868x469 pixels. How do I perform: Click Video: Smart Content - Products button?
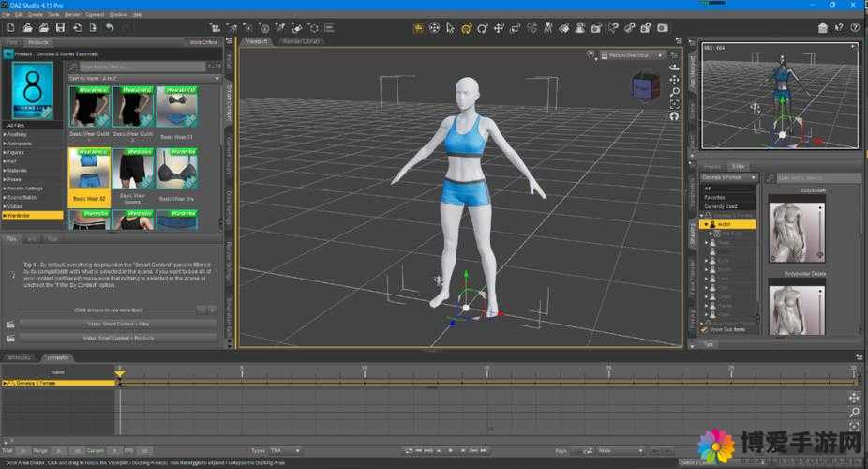(118, 338)
